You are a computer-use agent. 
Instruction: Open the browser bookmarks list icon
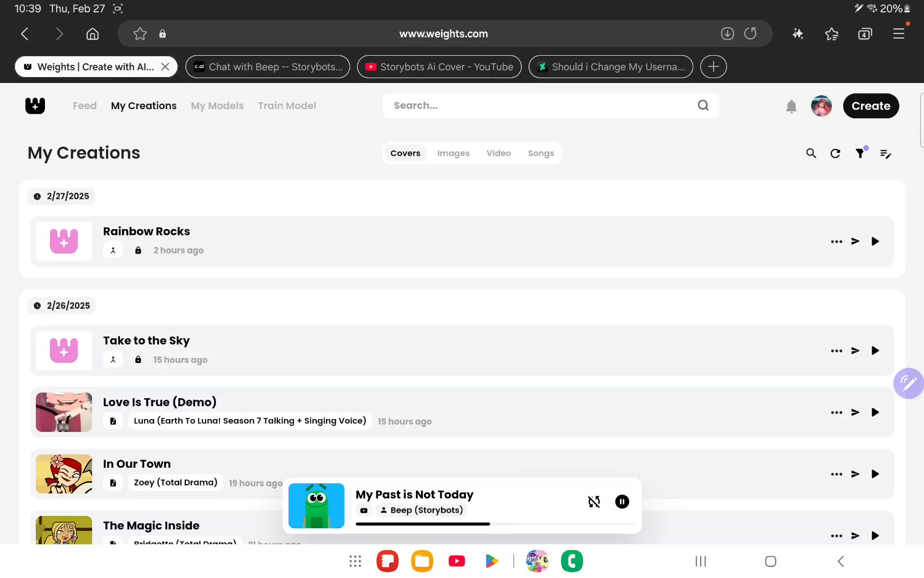(831, 34)
